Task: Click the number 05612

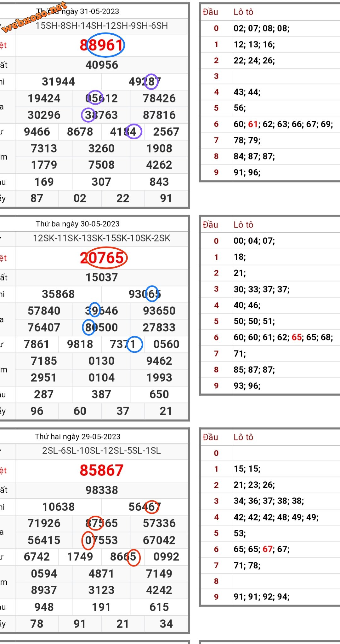Action: [x=101, y=98]
